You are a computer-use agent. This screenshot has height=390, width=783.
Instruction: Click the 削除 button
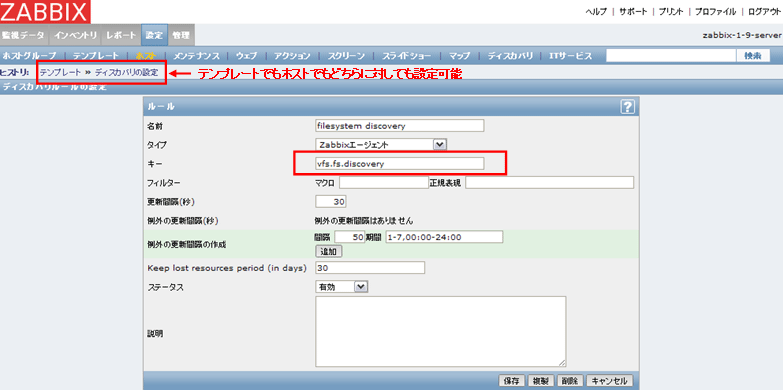pos(569,381)
